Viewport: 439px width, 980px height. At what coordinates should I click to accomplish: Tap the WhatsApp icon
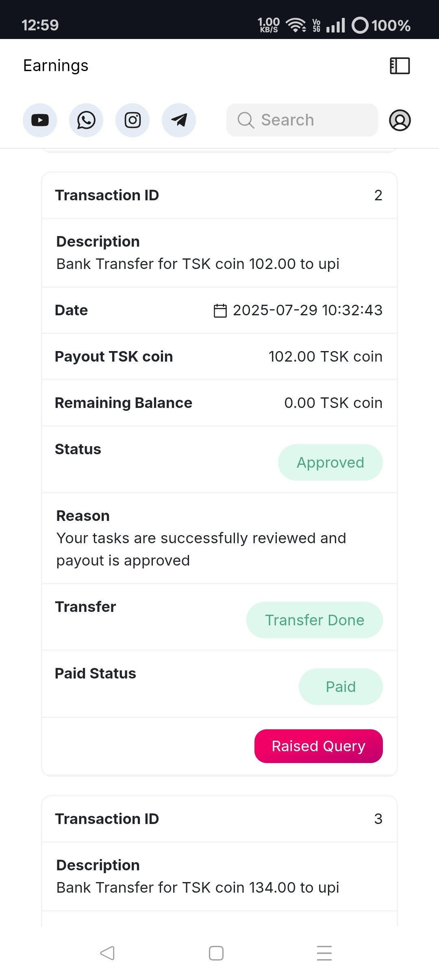click(x=86, y=120)
